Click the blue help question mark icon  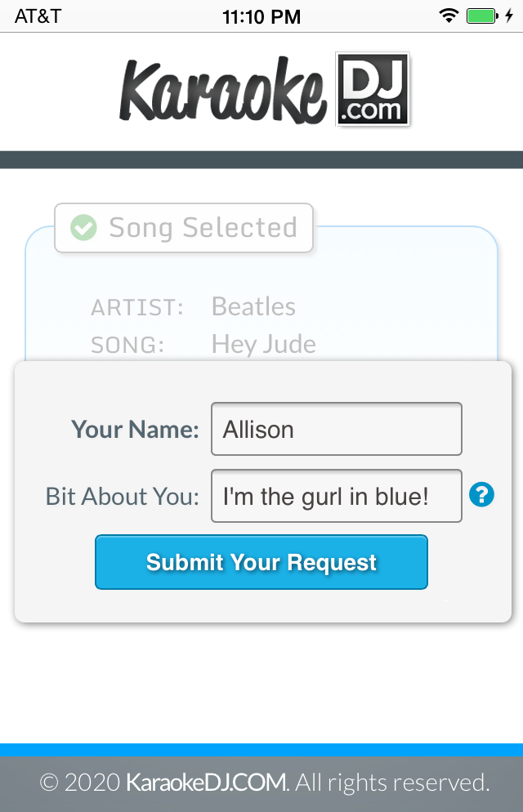pos(481,494)
